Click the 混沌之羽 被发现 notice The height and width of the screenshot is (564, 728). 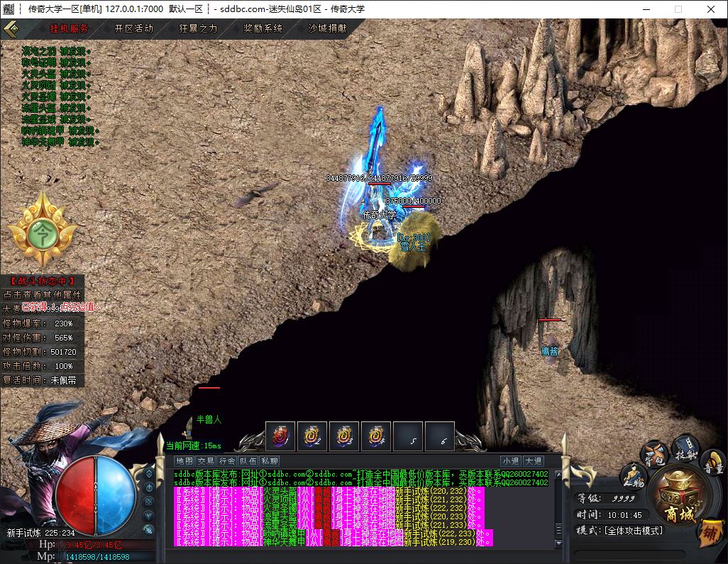tap(56, 51)
